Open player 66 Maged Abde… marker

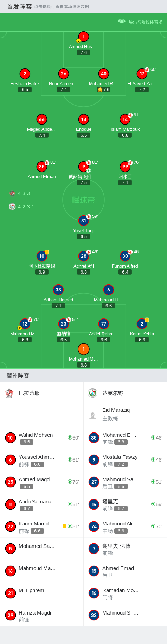[42, 119]
